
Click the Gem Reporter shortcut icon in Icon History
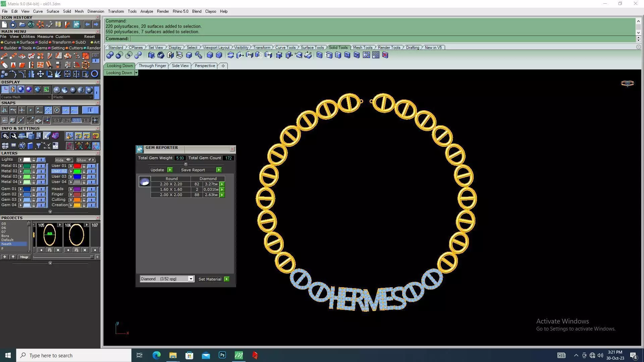[76, 24]
